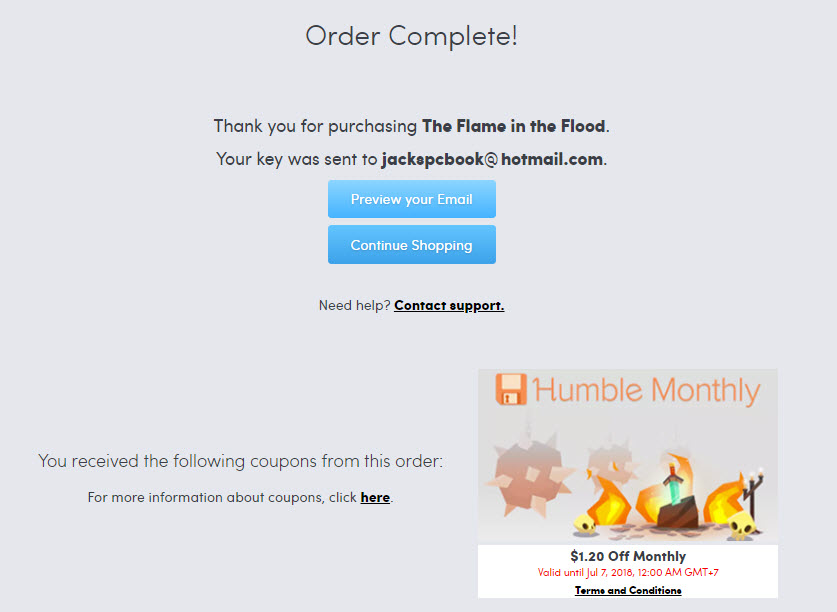Click the "The Flame in the Flood" title
This screenshot has width=837, height=612.
(514, 127)
